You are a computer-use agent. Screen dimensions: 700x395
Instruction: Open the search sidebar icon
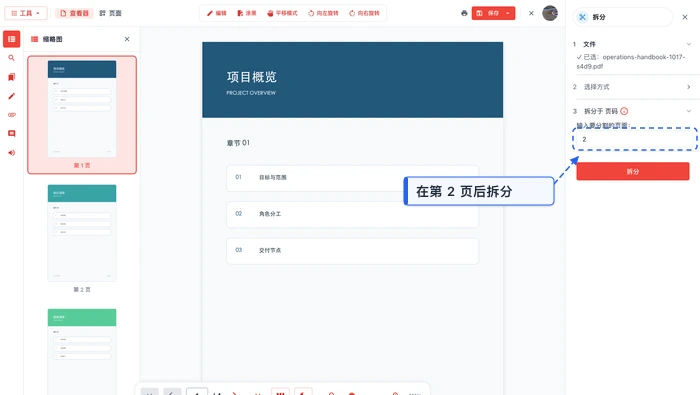(x=12, y=58)
